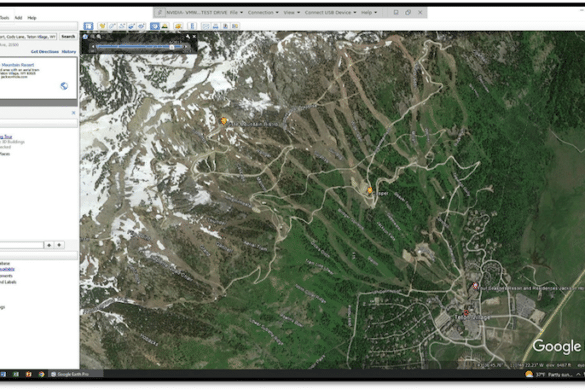Click the Search button

(68, 36)
